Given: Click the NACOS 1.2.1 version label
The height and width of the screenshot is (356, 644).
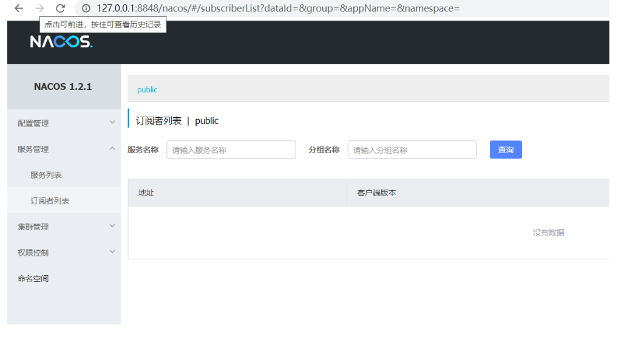Looking at the screenshot, I should pyautogui.click(x=63, y=87).
